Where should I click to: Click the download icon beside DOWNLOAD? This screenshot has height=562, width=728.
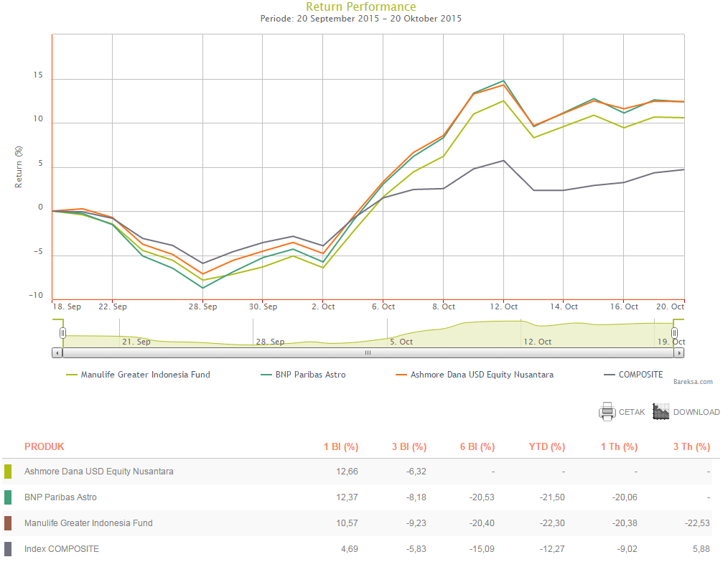point(661,411)
